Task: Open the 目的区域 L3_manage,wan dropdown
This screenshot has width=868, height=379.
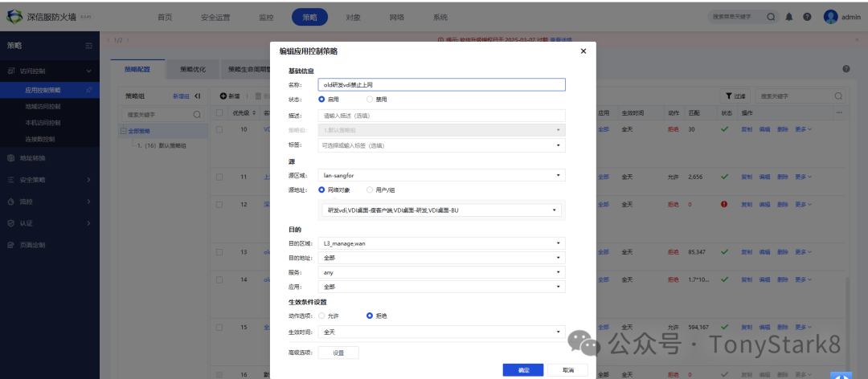Action: point(442,243)
